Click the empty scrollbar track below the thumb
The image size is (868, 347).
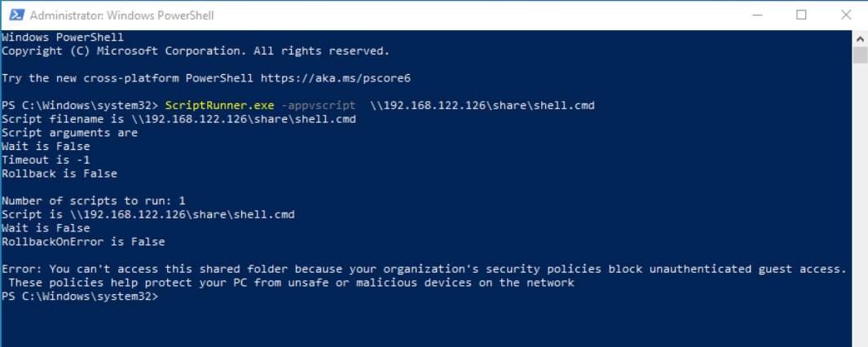(860, 204)
